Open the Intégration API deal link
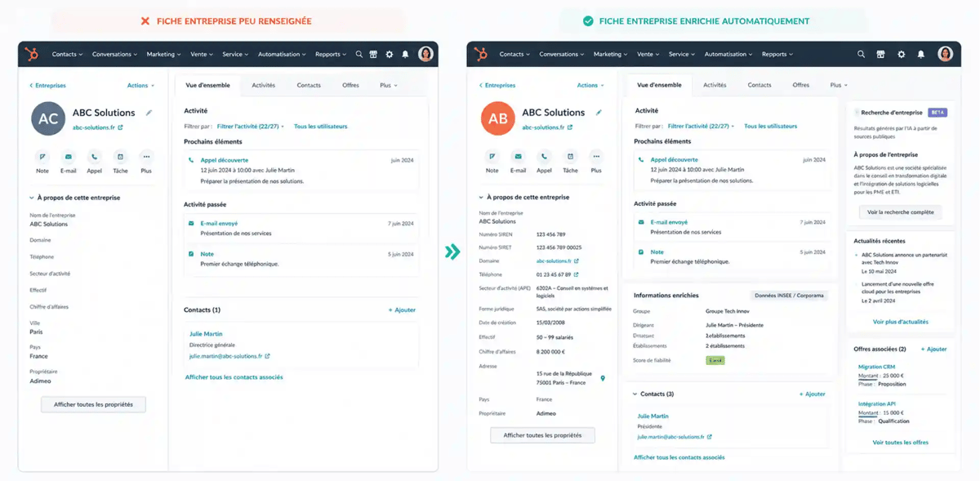Image resolution: width=980 pixels, height=481 pixels. [876, 404]
